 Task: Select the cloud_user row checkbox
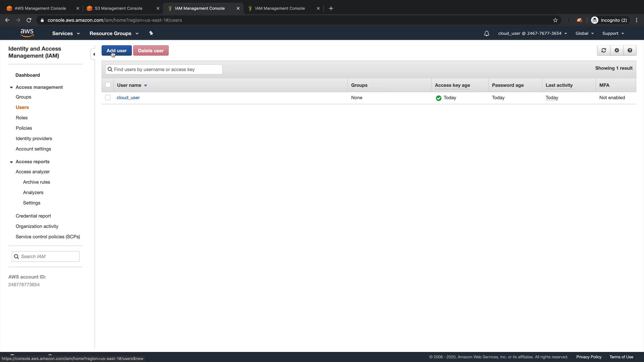point(108,98)
